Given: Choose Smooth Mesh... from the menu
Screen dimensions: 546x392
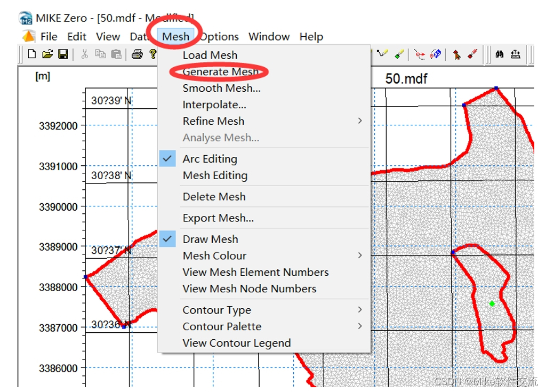Looking at the screenshot, I should [x=221, y=88].
